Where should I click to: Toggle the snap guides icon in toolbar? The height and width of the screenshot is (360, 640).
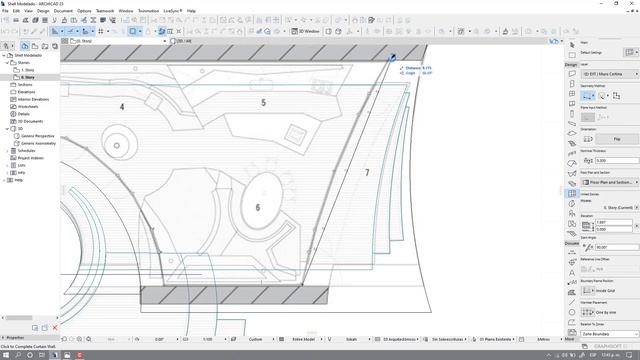pos(70,31)
